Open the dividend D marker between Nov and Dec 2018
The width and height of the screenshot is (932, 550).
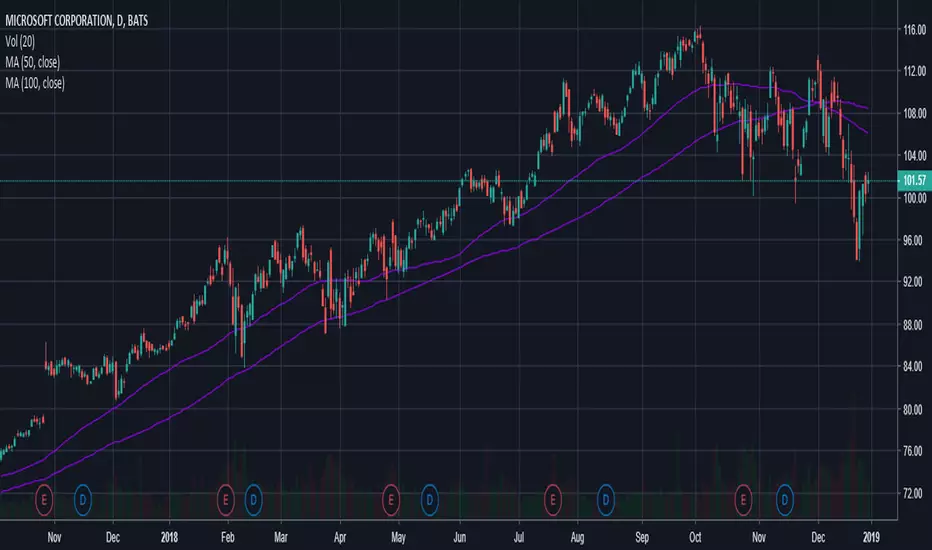pyautogui.click(x=785, y=500)
